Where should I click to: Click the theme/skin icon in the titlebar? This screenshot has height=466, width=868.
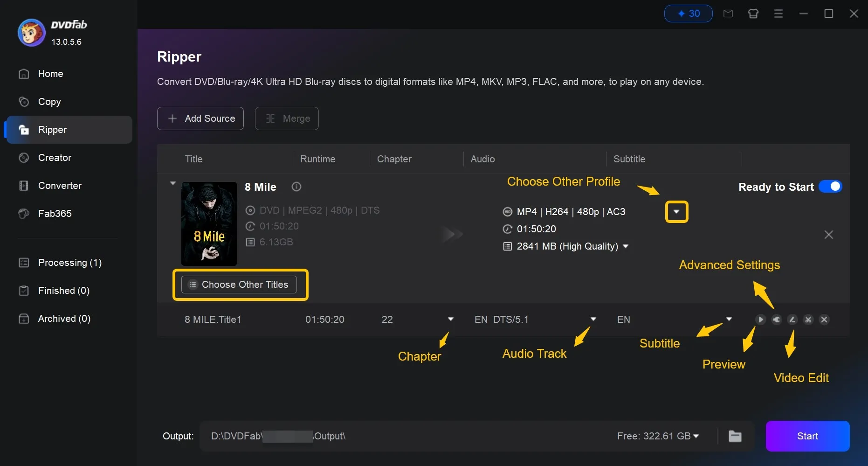click(753, 14)
